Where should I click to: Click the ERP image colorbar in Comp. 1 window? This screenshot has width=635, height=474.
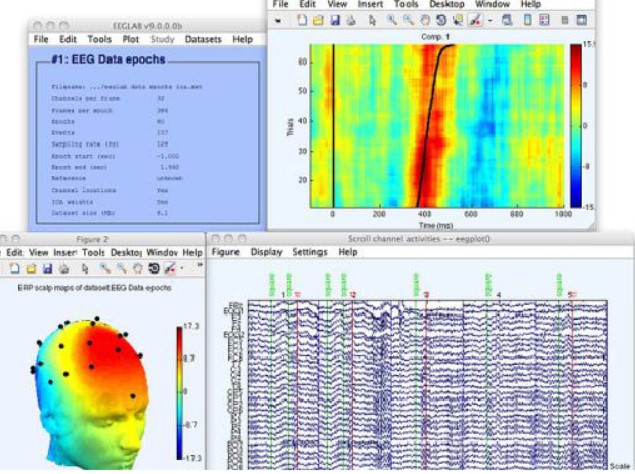pyautogui.click(x=576, y=126)
